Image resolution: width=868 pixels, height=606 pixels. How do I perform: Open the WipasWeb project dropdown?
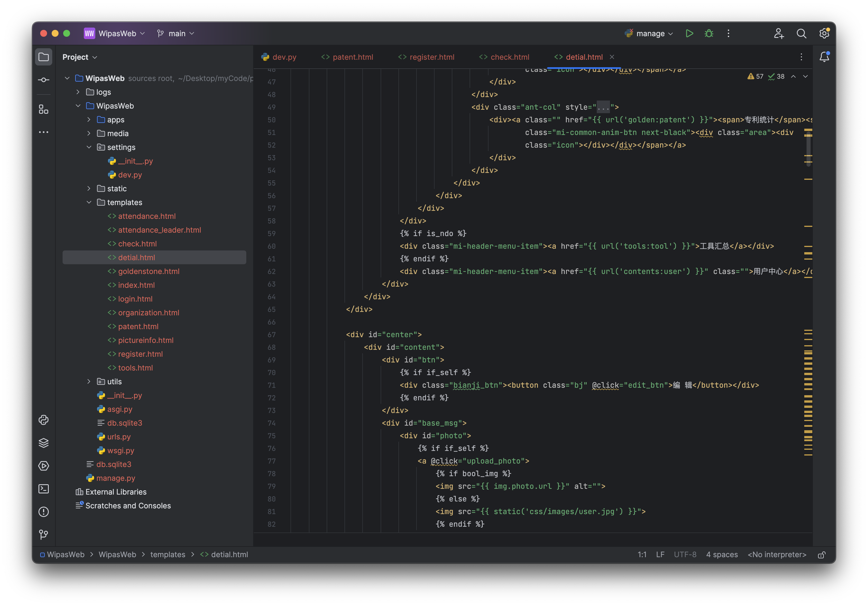click(121, 33)
